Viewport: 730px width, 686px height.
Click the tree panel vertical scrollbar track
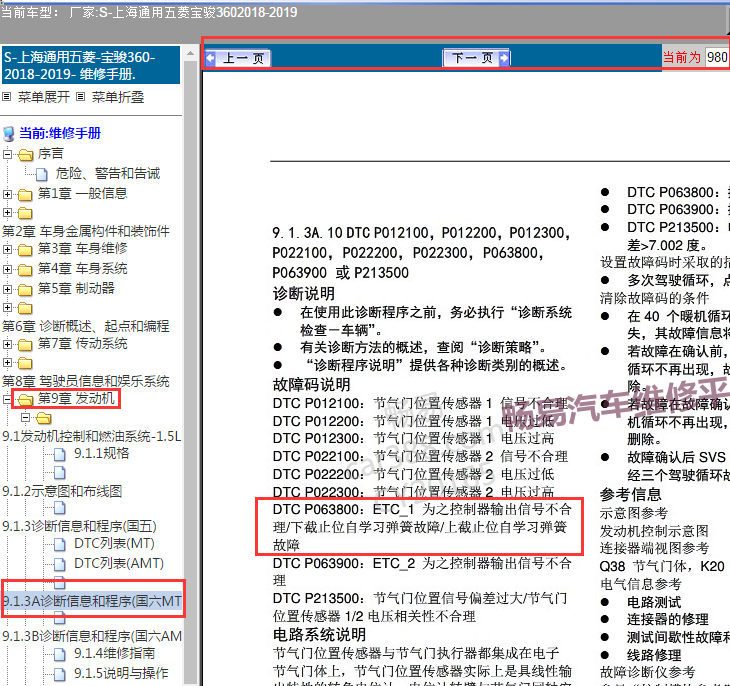190,373
